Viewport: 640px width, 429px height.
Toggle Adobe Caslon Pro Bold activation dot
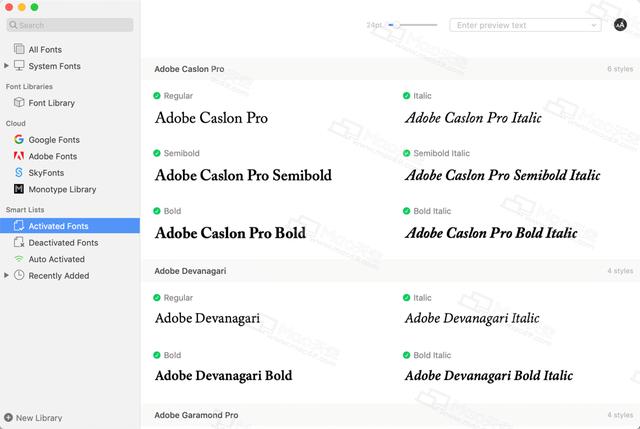(x=157, y=211)
